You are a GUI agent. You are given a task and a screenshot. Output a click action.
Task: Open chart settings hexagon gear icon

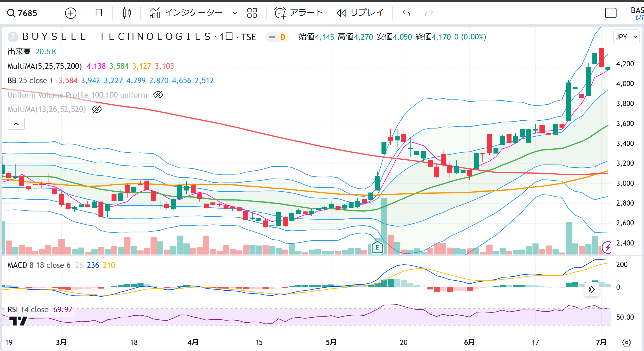click(x=626, y=342)
